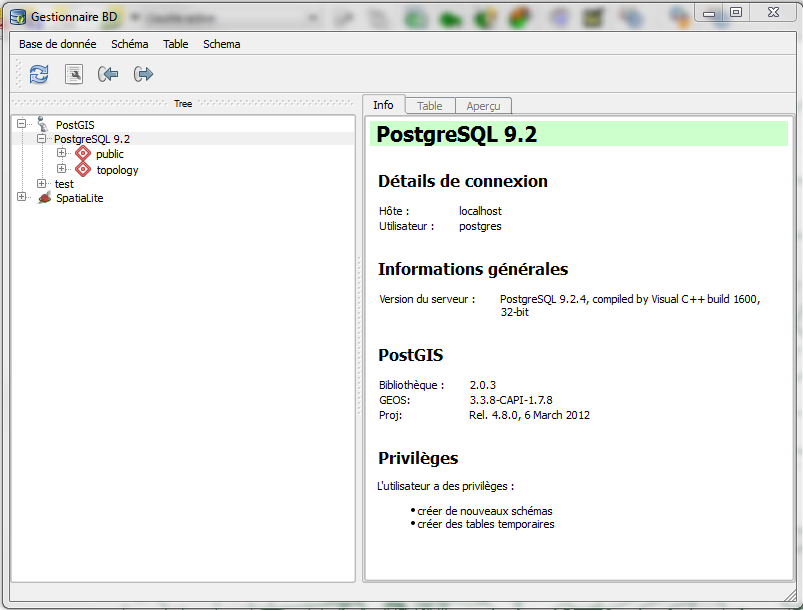Screen dimensions: 803x610
Task: Click the localhost host value
Action: tap(480, 211)
